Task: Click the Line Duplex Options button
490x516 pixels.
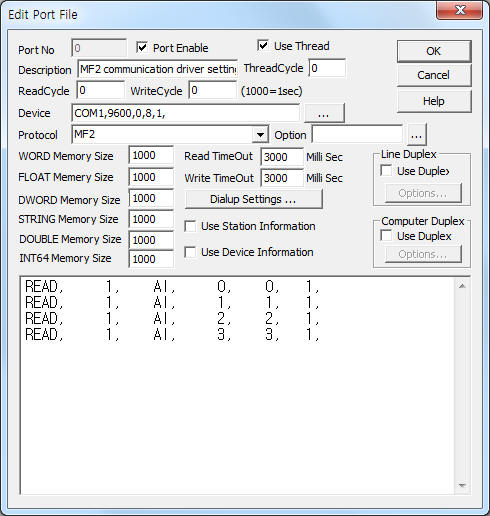Action: (423, 193)
